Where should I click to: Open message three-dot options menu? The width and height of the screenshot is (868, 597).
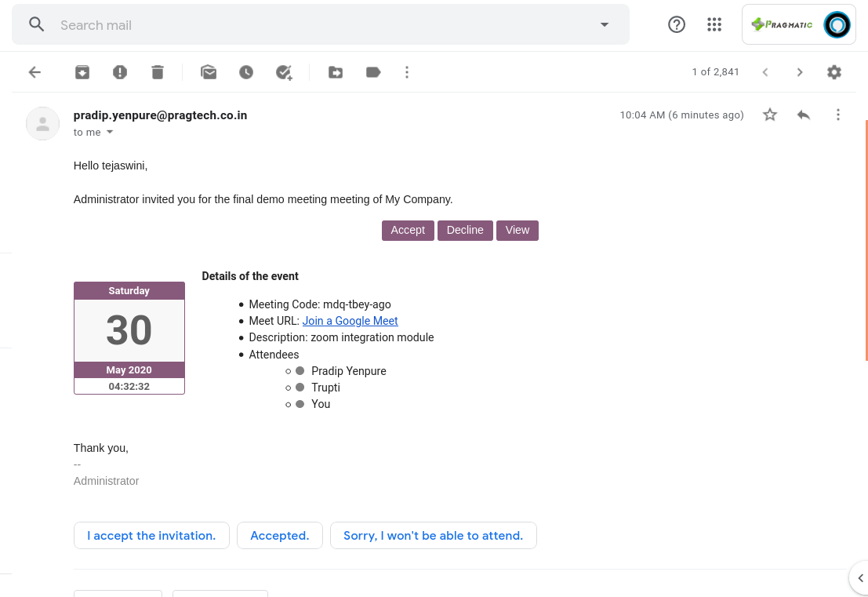tap(838, 115)
